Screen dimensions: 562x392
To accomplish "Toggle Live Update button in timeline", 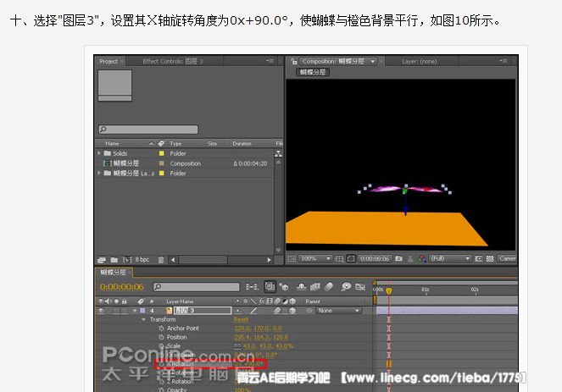I will click(x=270, y=286).
